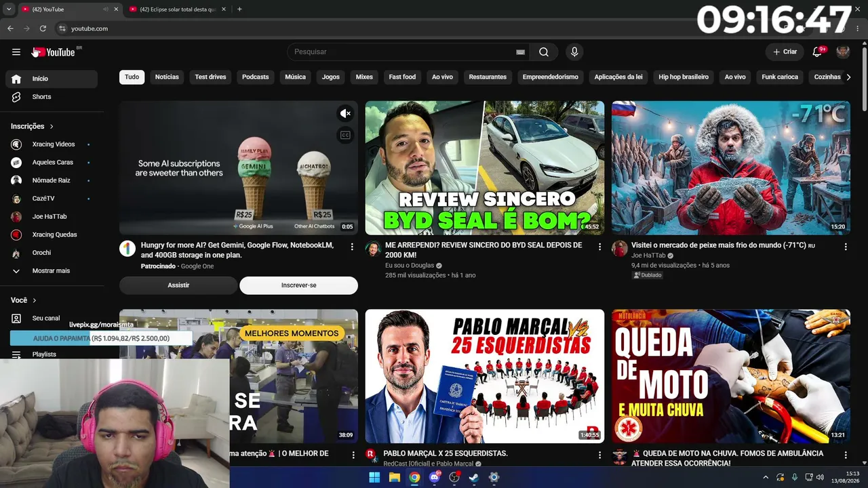This screenshot has height=488, width=868.
Task: Open the Aqueles Caras channel subscription
Action: coord(54,163)
